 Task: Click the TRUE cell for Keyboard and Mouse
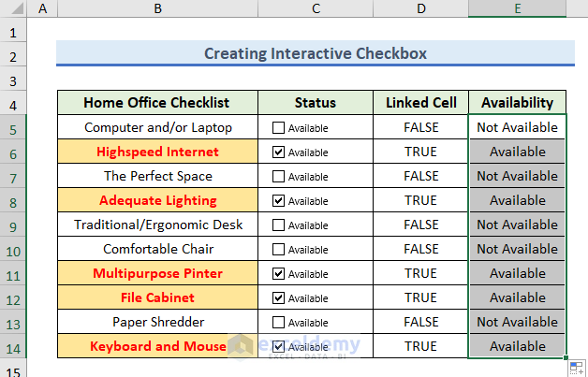[420, 347]
